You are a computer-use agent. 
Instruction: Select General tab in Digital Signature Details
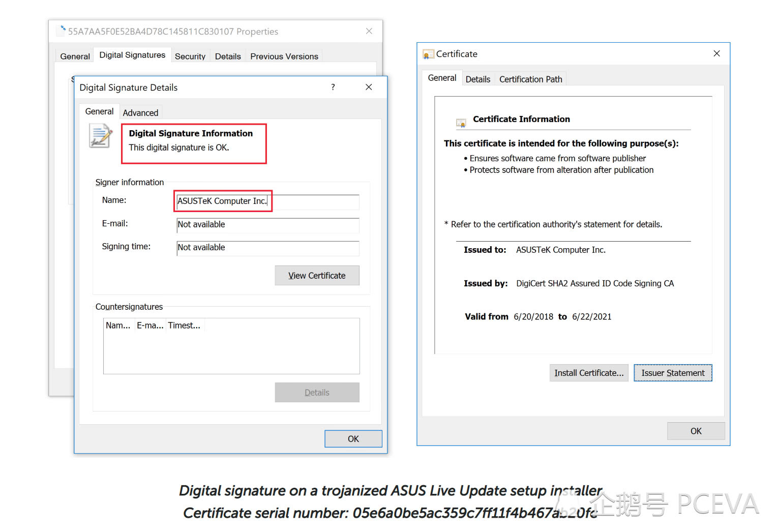pos(99,111)
